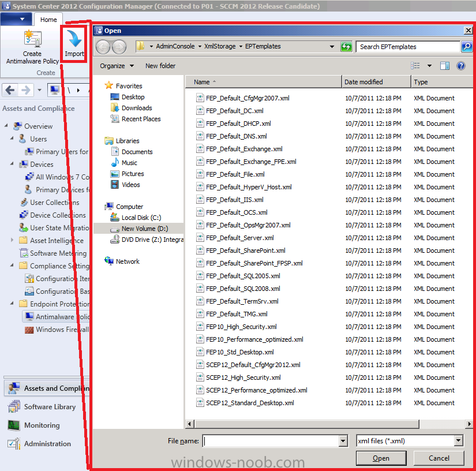
Task: Click in the File name field
Action: pyautogui.click(x=271, y=440)
